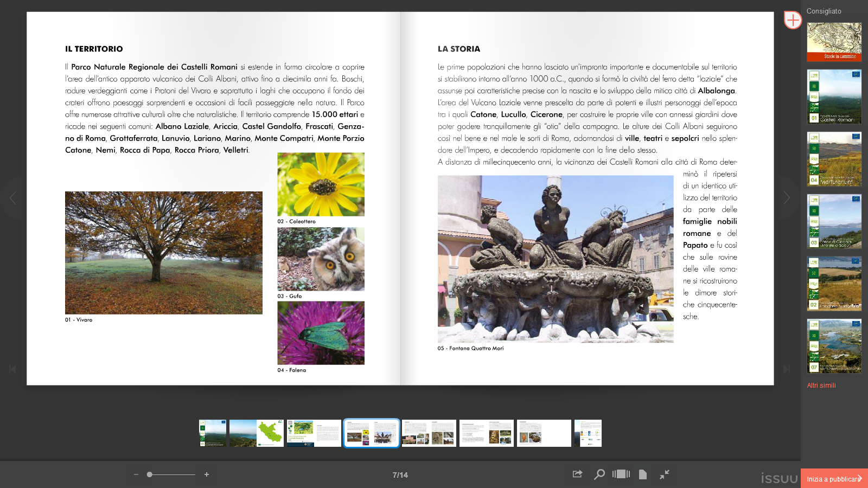Select the first cover page thumbnail

[213, 433]
